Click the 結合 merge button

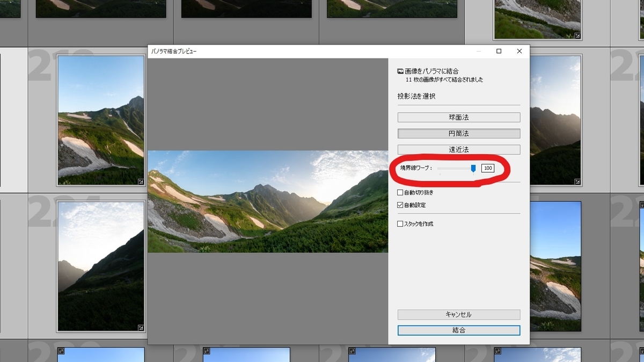(459, 330)
